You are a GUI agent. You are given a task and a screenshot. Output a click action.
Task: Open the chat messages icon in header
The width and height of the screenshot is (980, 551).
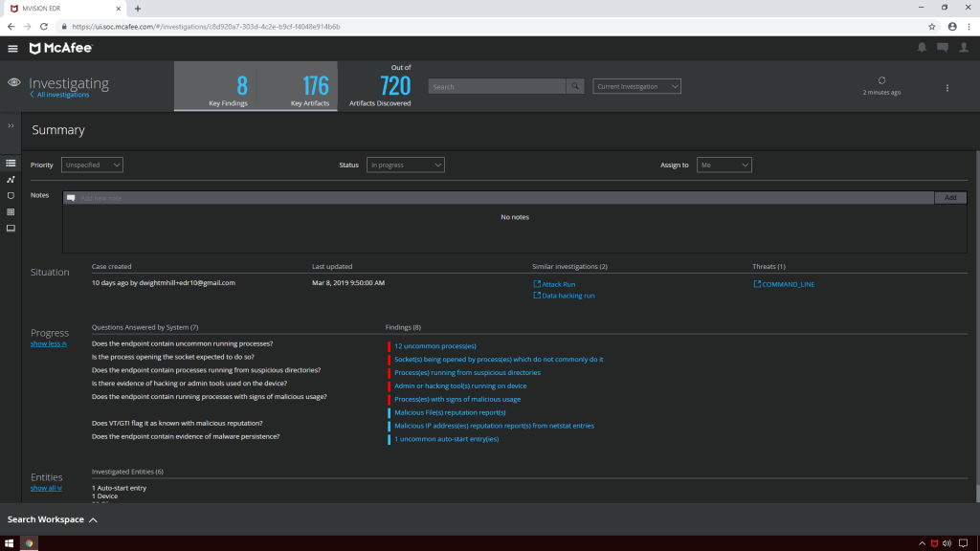943,48
